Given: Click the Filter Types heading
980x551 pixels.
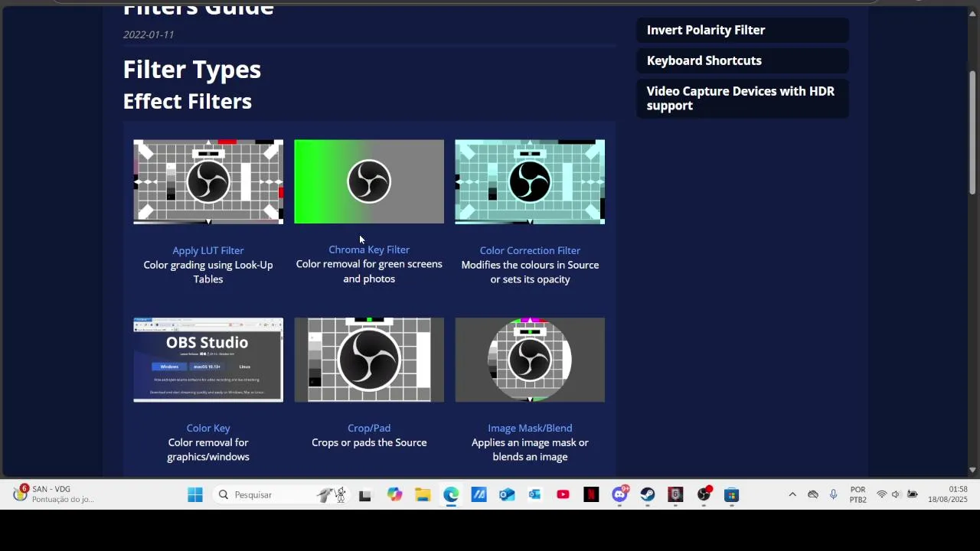Looking at the screenshot, I should point(192,70).
